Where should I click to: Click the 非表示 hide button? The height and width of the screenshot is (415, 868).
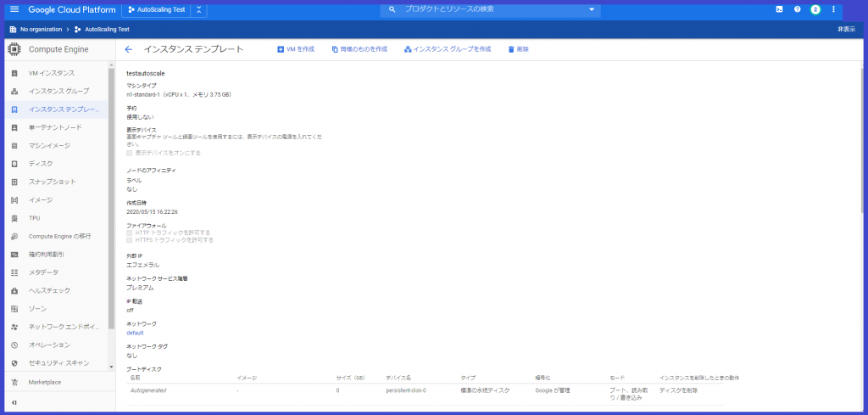[x=847, y=30]
